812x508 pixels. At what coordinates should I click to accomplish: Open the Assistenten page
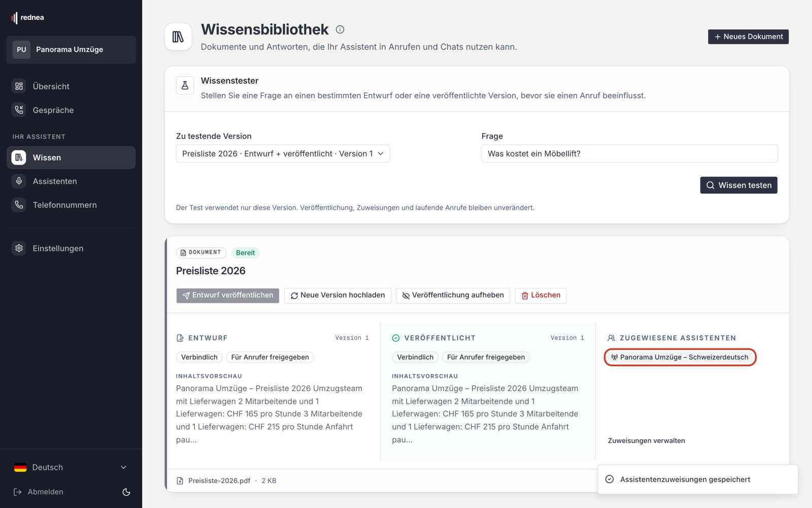click(71, 181)
